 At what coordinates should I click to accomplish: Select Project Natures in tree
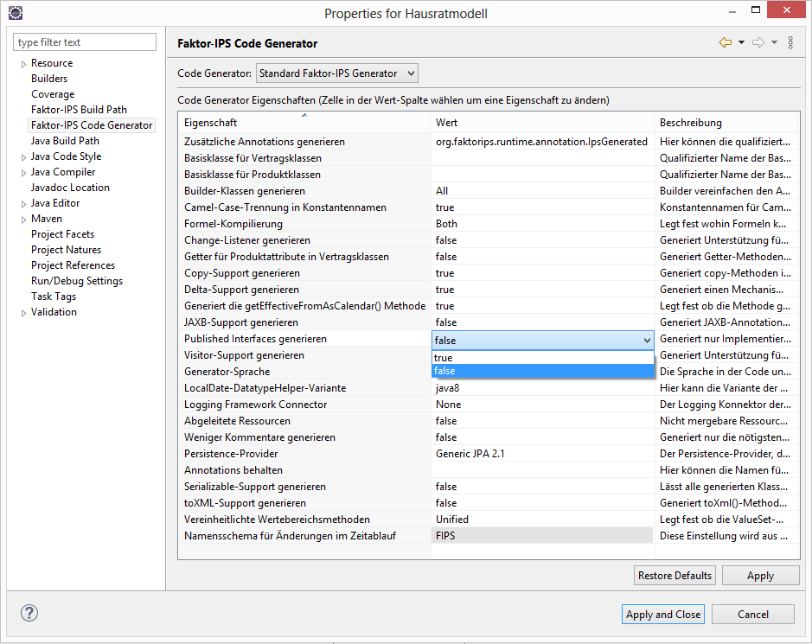[x=66, y=250]
